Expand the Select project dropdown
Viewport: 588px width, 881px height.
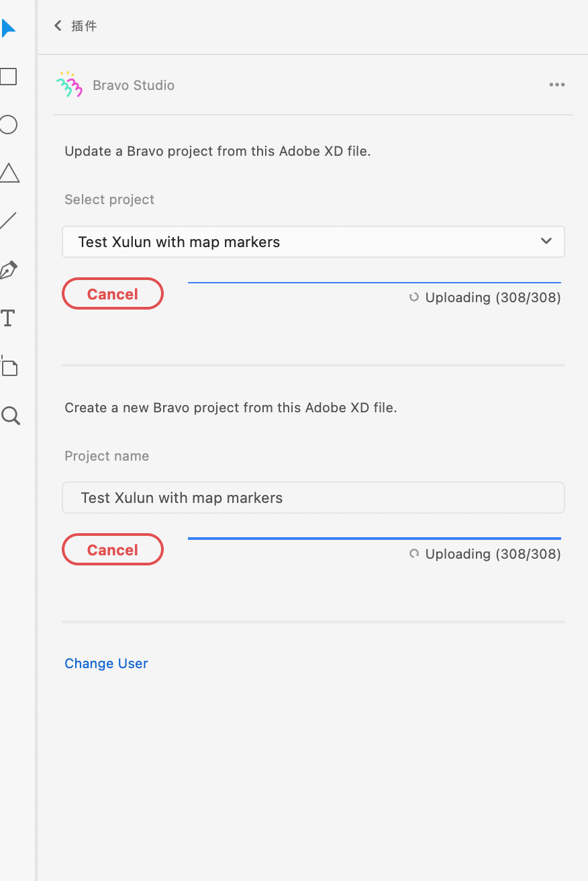click(x=313, y=242)
